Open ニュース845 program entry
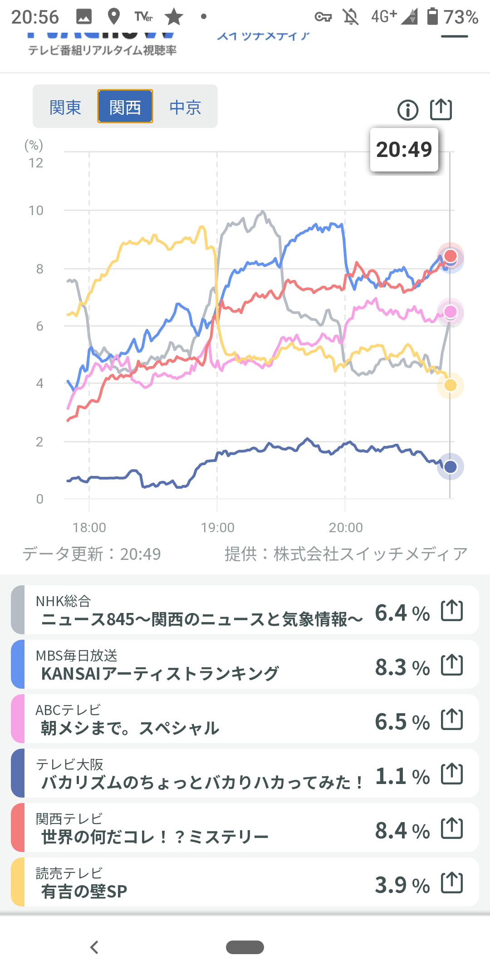This screenshot has width=490, height=980. 201,619
